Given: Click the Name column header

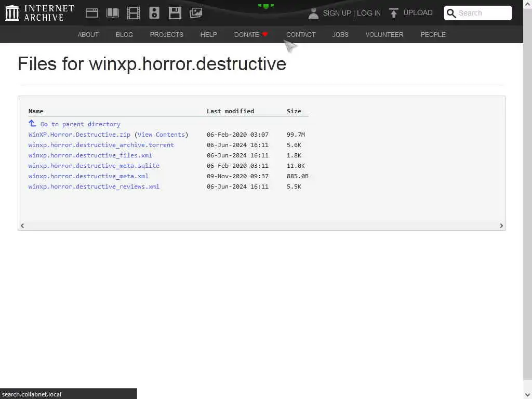Looking at the screenshot, I should [36, 111].
